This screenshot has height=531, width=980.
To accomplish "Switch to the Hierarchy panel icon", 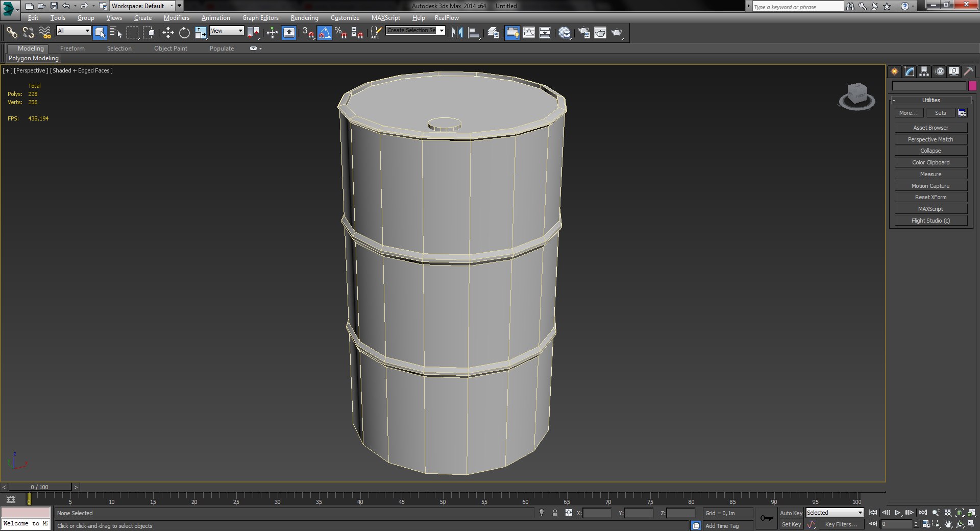I will pyautogui.click(x=924, y=72).
